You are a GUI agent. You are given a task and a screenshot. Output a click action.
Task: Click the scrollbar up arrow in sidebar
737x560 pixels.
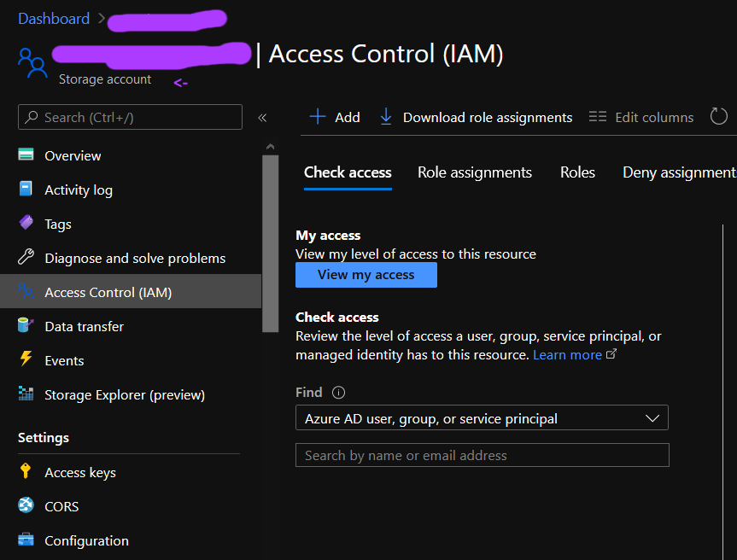[270, 147]
